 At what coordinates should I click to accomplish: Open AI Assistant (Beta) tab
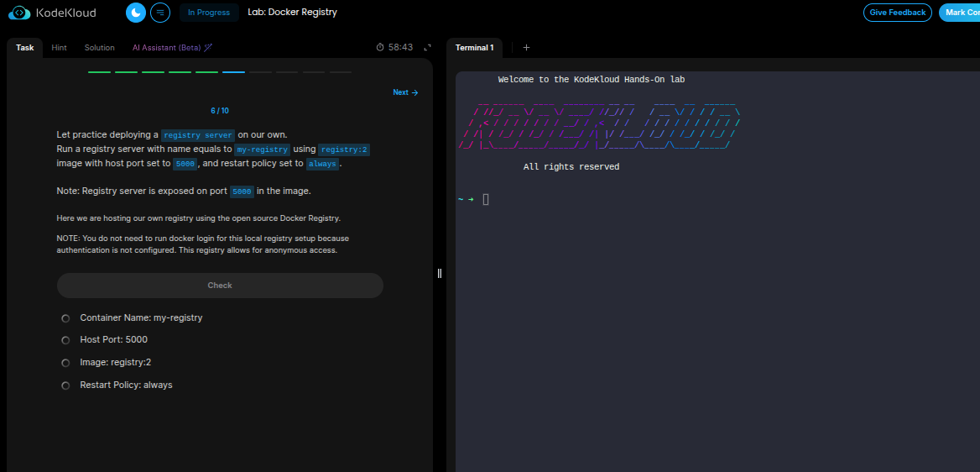pos(173,48)
